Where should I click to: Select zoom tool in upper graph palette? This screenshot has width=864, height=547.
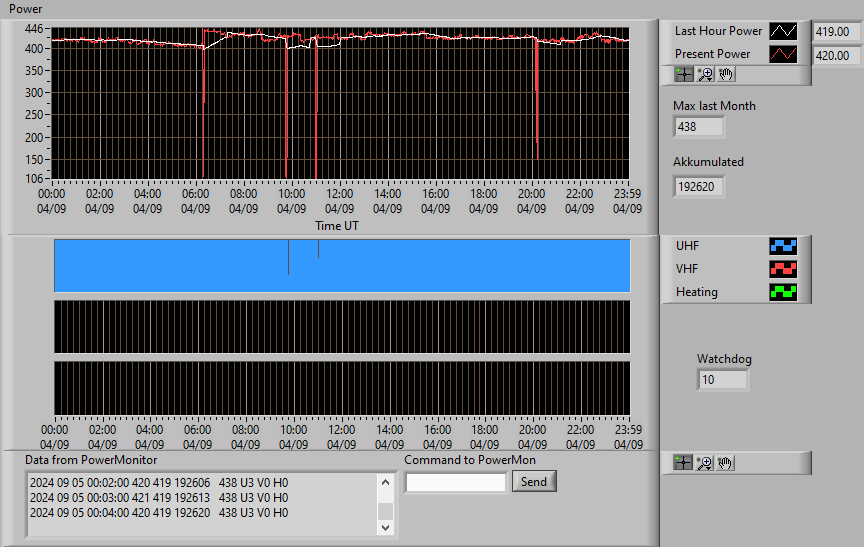[x=705, y=74]
